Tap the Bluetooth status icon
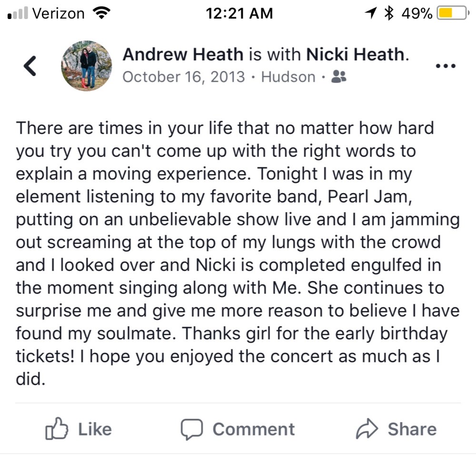 click(389, 13)
